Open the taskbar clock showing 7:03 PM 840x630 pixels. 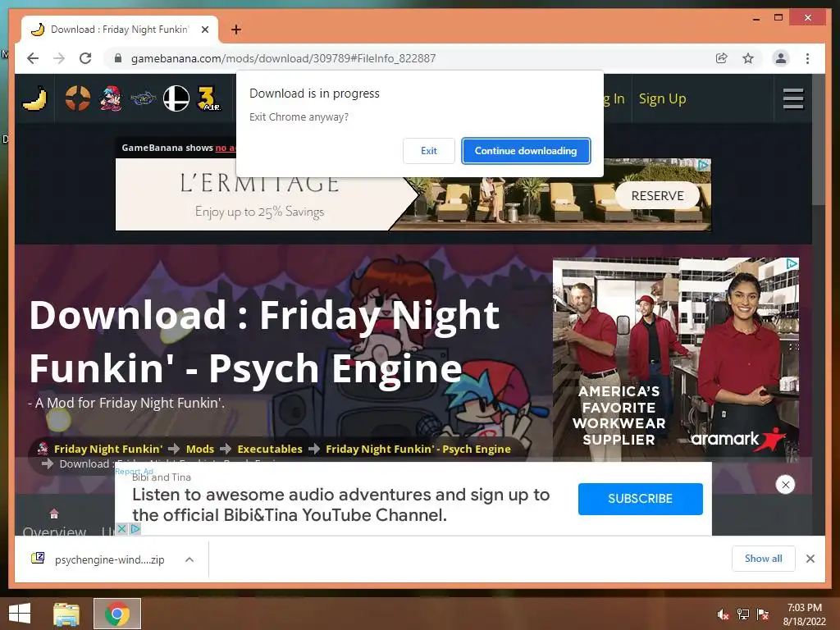805,614
